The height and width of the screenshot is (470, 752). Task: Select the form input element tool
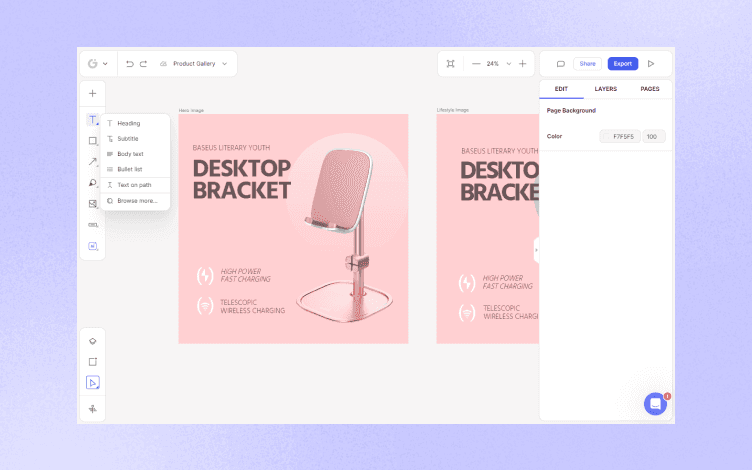(93, 225)
